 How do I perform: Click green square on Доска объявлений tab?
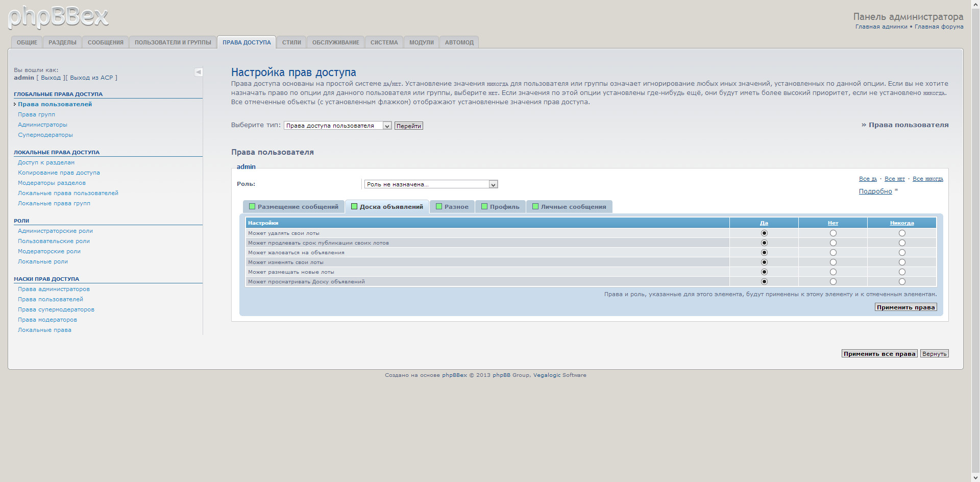pos(354,207)
